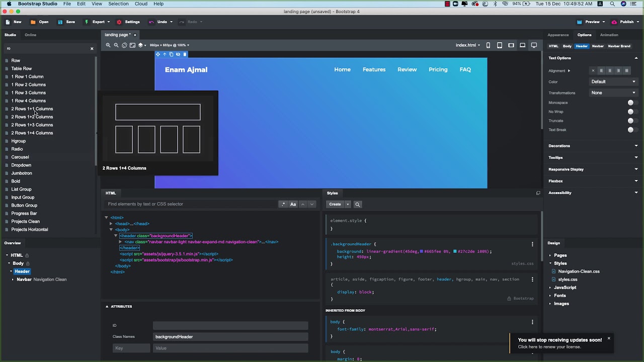
Task: Click the zoom out magnifier icon
Action: click(x=116, y=45)
